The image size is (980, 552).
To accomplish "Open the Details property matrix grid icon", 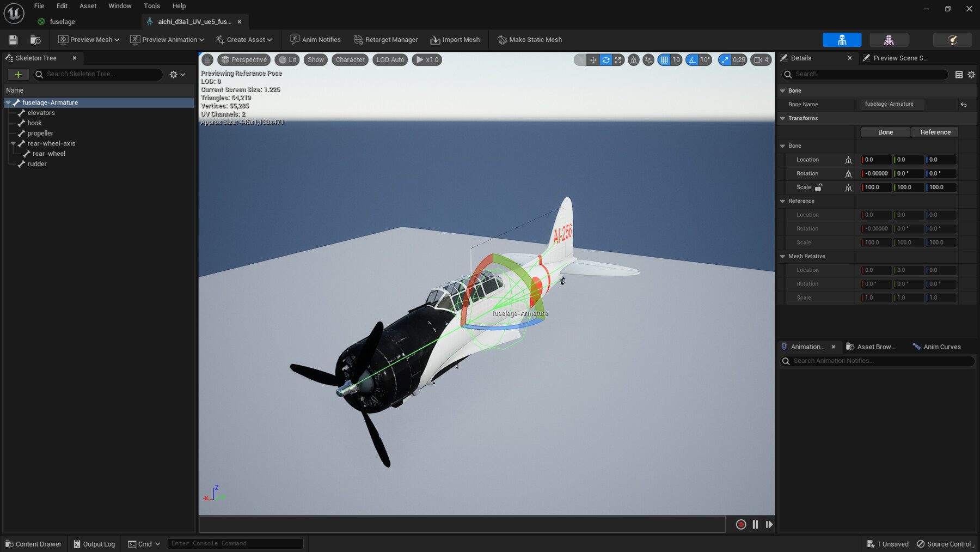I will pyautogui.click(x=959, y=75).
